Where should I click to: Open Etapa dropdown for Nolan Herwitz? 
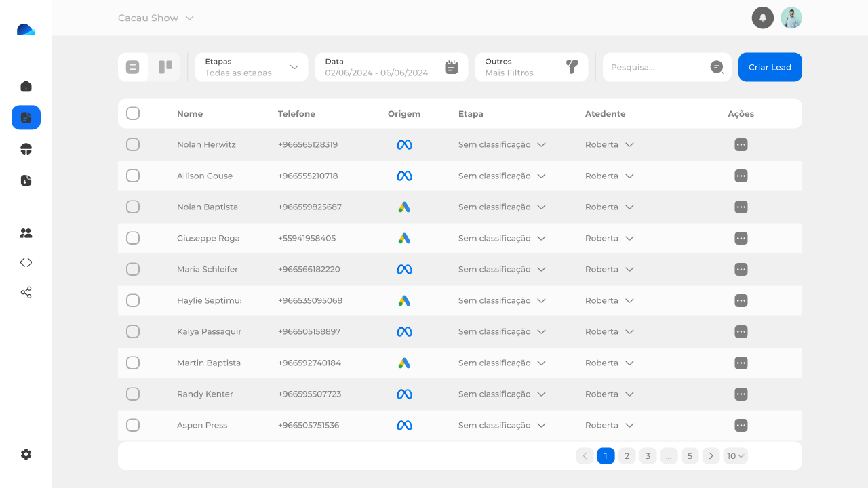point(502,144)
